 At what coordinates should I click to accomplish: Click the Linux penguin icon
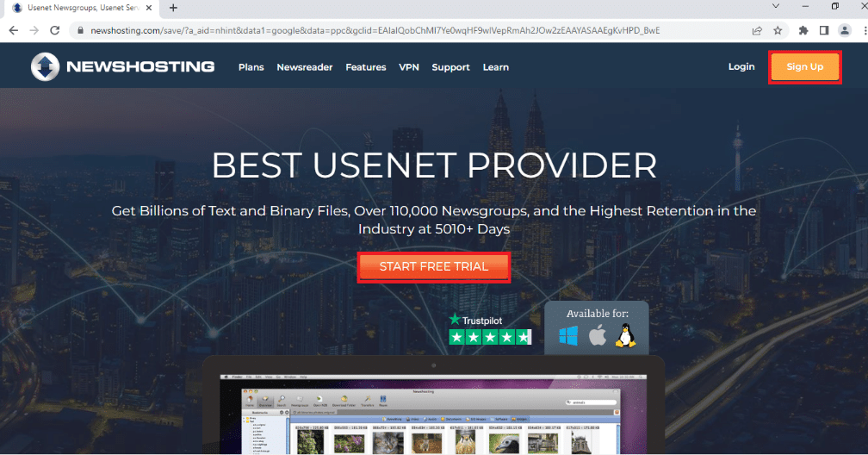pos(625,336)
